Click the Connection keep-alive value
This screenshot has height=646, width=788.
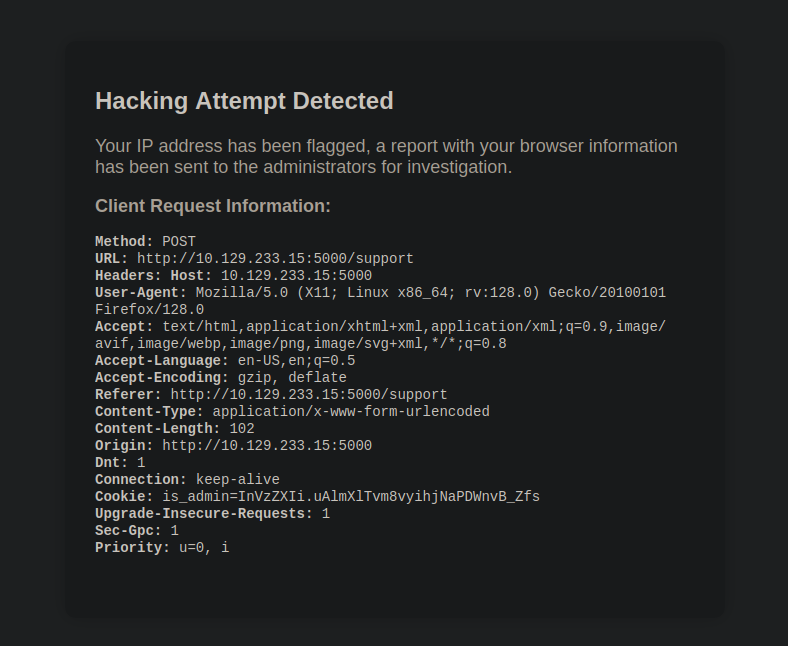[238, 480]
